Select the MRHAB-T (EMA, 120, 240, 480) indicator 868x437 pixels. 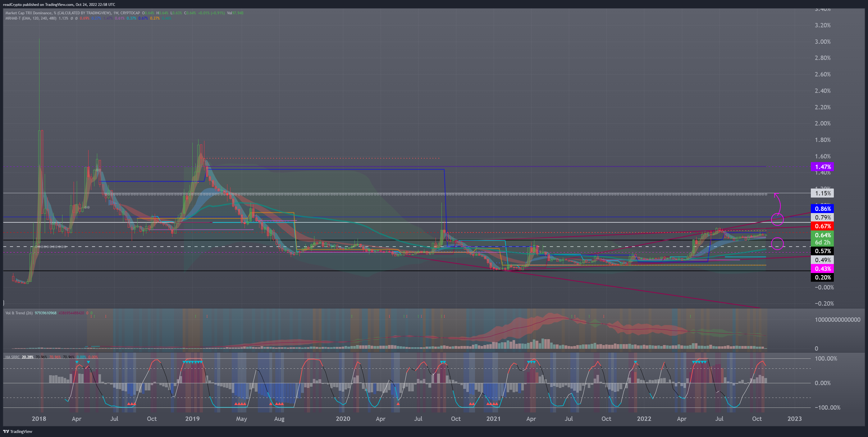pos(31,18)
